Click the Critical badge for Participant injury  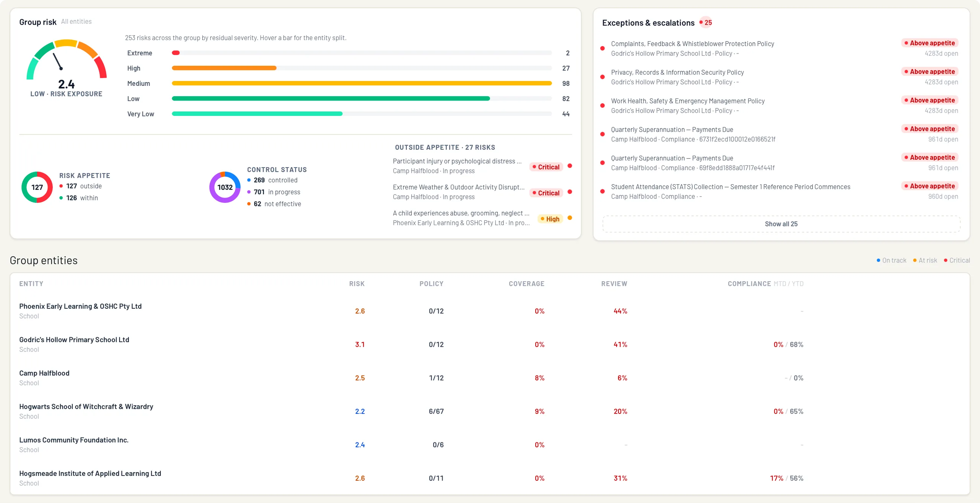546,167
